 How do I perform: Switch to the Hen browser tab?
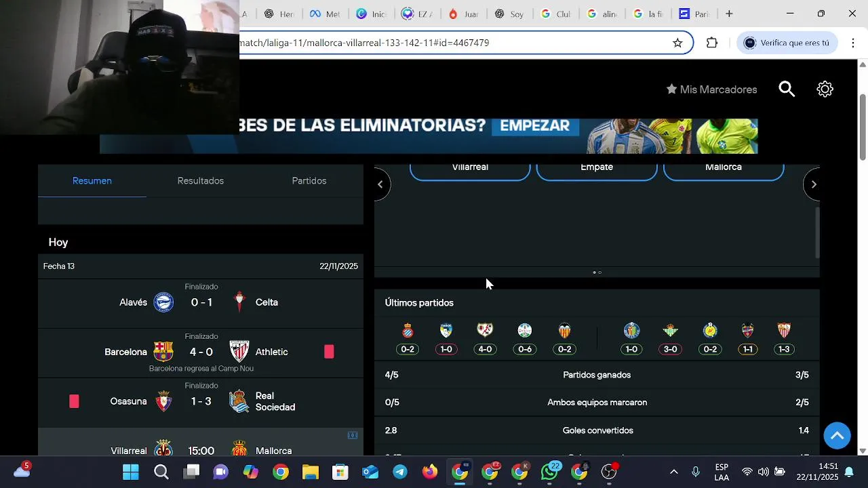279,14
